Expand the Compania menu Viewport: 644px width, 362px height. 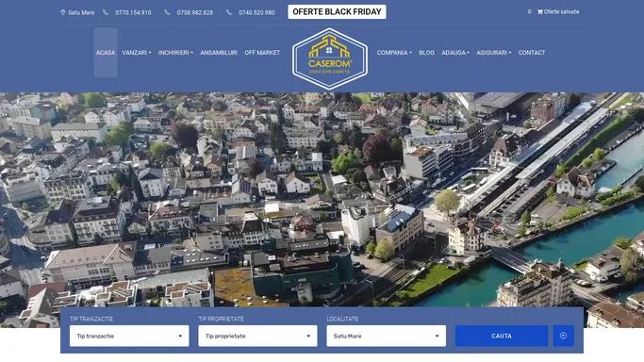[394, 53]
